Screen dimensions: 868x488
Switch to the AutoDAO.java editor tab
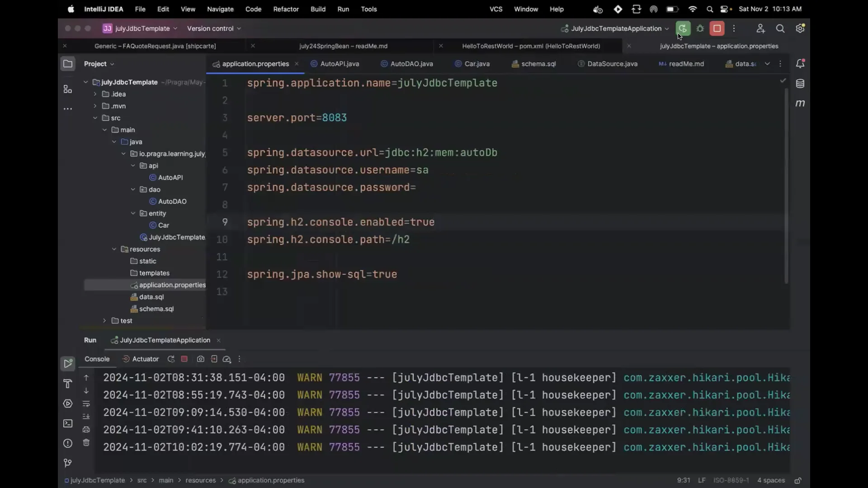click(x=407, y=64)
